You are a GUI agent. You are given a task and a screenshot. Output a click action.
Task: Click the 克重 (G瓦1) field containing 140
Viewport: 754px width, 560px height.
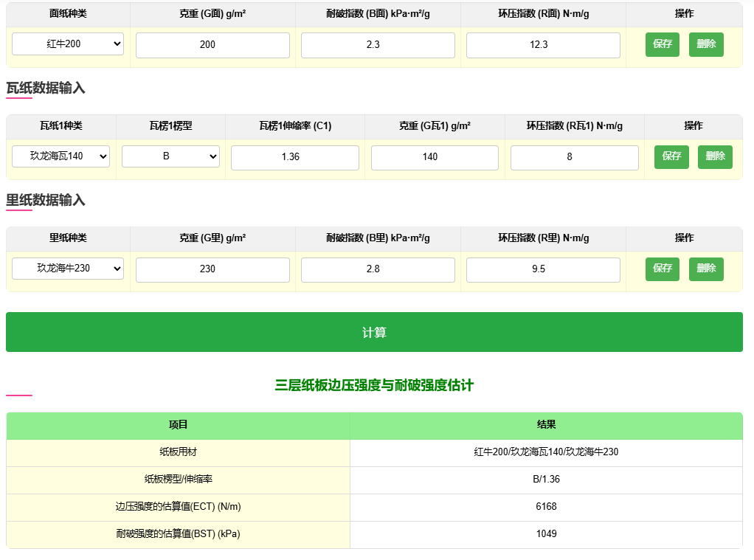click(434, 157)
